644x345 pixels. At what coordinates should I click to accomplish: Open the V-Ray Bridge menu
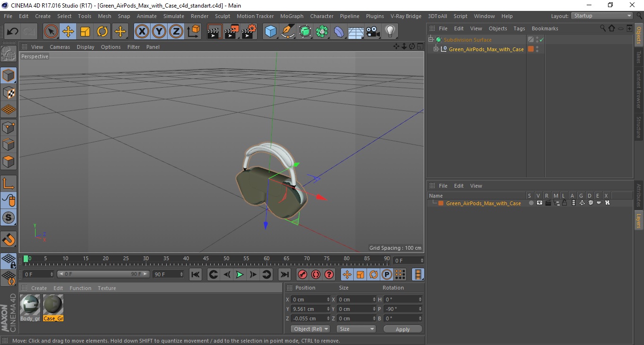[406, 16]
